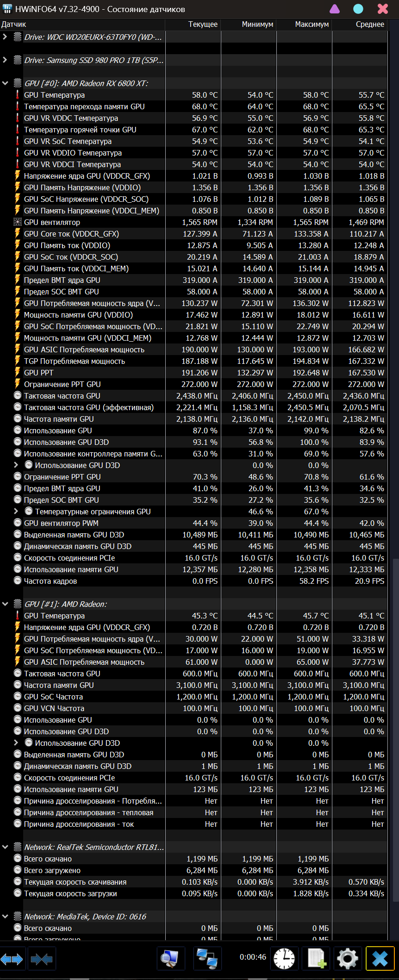399x980 pixels.
Task: Click the networked computers icon
Action: [206, 959]
